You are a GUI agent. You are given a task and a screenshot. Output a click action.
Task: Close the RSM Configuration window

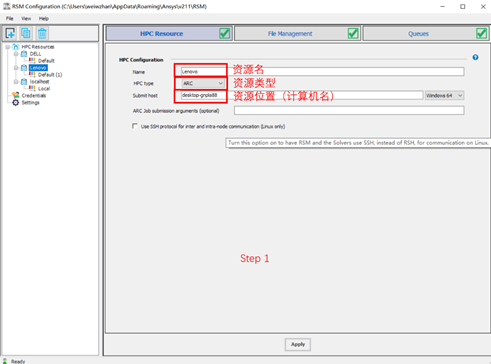483,6
